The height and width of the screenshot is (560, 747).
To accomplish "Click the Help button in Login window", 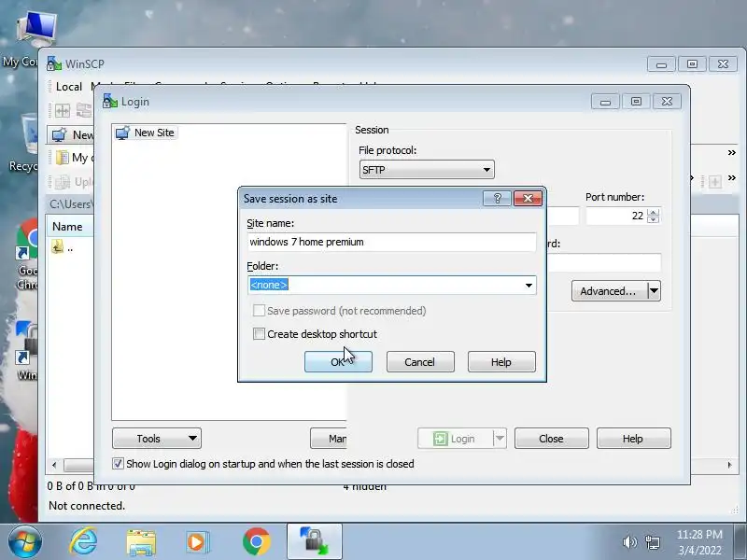I will point(633,438).
